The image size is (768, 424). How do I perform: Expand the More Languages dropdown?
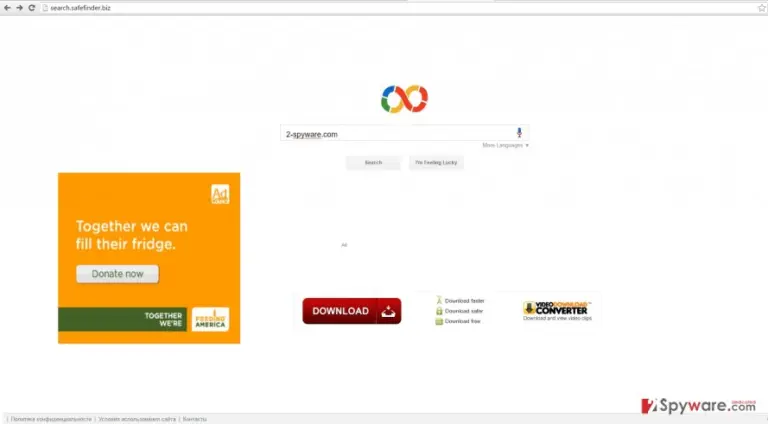(505, 145)
